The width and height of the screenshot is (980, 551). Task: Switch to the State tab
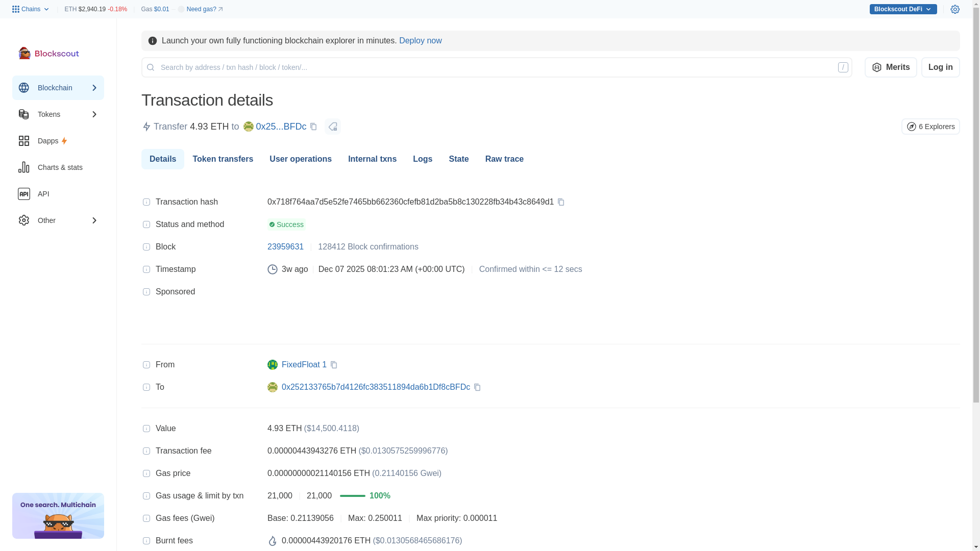[x=459, y=159]
